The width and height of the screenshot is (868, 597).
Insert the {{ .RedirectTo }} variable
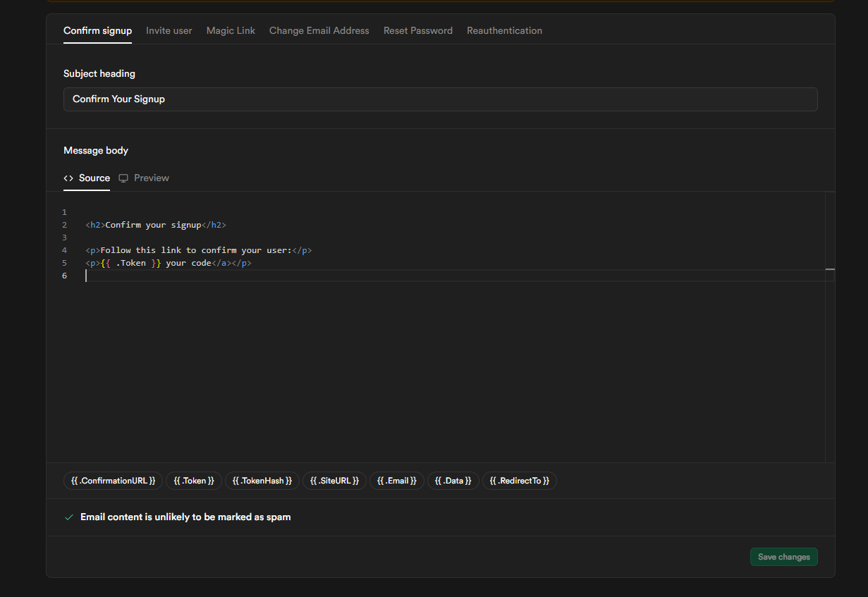[x=520, y=481]
